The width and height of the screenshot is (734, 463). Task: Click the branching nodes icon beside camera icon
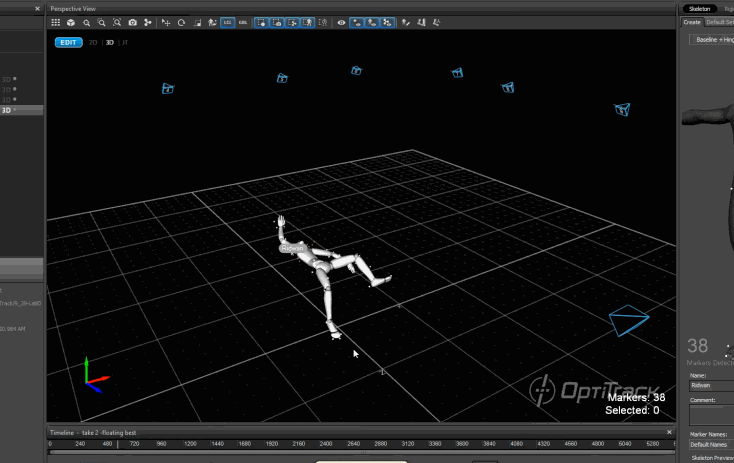(x=147, y=22)
